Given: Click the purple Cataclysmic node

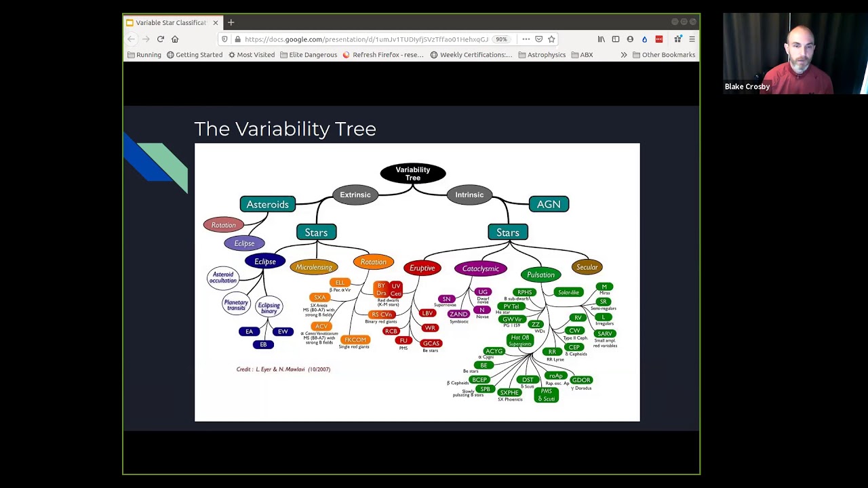Looking at the screenshot, I should tap(481, 269).
